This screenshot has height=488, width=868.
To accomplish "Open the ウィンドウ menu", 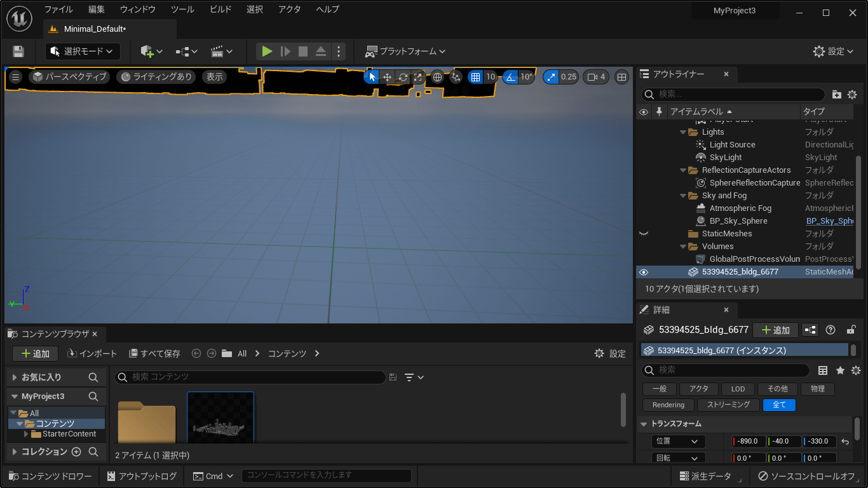I will (x=138, y=10).
